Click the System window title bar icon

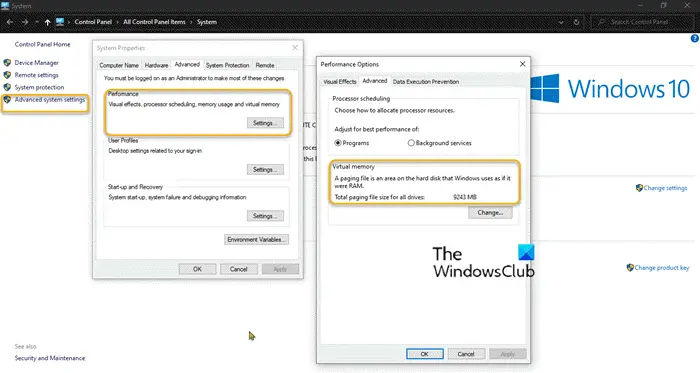point(5,6)
